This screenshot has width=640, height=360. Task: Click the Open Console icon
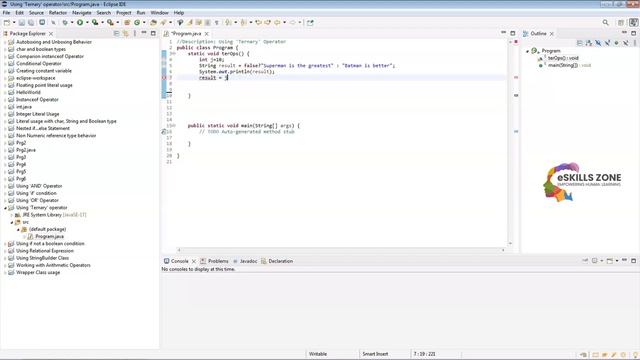(x=610, y=261)
